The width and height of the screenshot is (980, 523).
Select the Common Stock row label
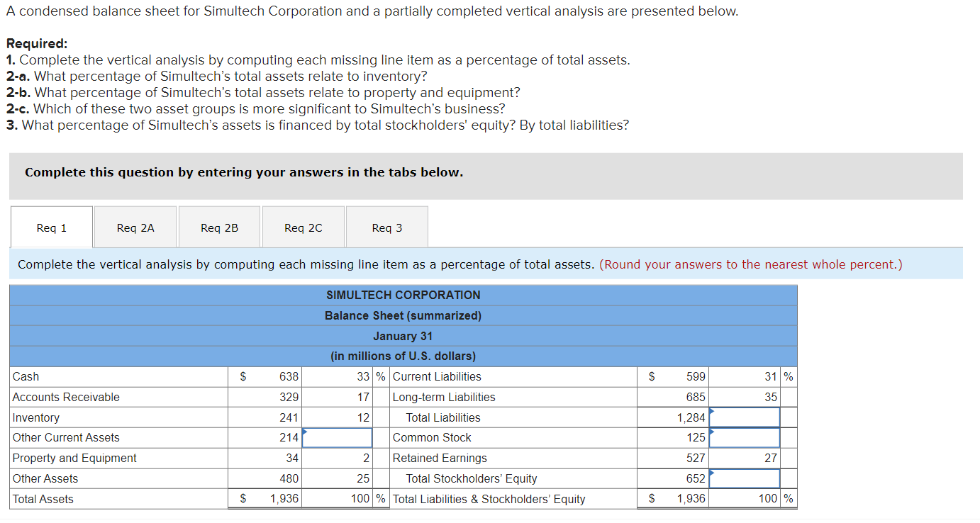coord(432,438)
